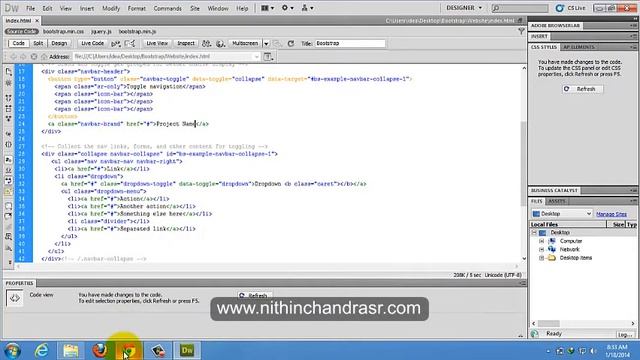
Task: Open the Layout dropdown in the menu bar
Action: [267, 8]
